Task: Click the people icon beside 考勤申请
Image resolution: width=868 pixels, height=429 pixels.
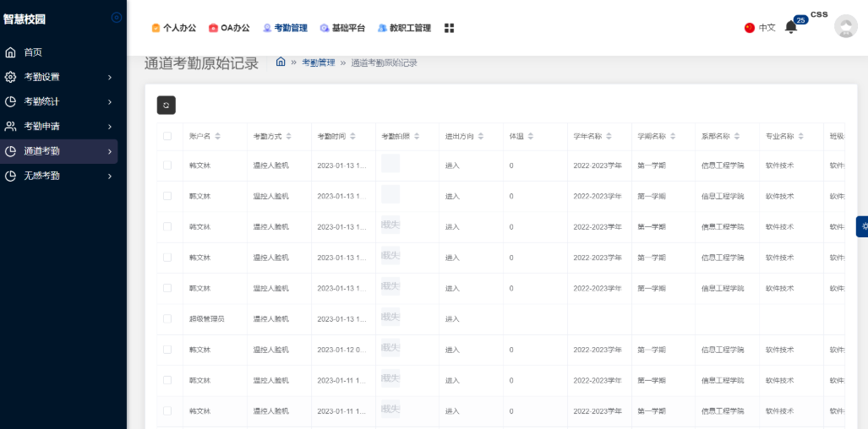Action: pyautogui.click(x=10, y=126)
